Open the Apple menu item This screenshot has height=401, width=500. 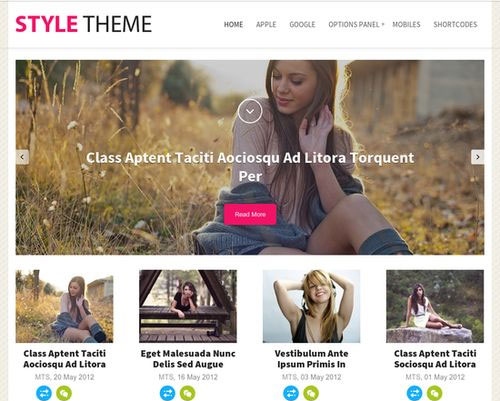266,24
